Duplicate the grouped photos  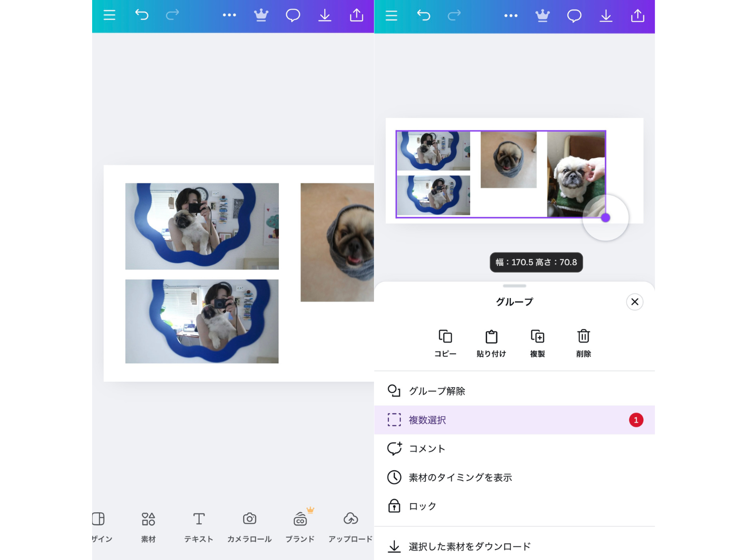point(537,342)
